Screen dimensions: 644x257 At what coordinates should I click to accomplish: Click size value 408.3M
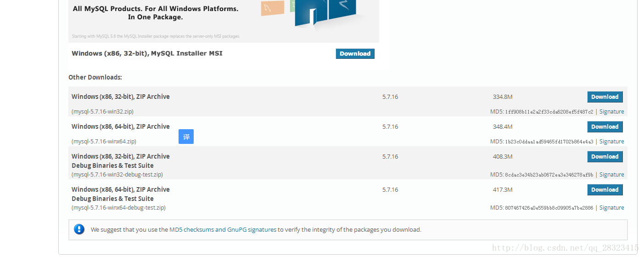click(x=503, y=157)
